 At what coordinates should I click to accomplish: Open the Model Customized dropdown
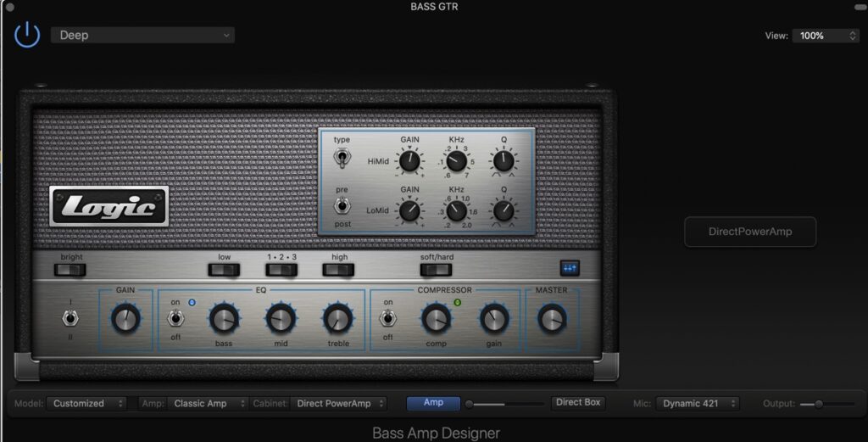point(87,403)
